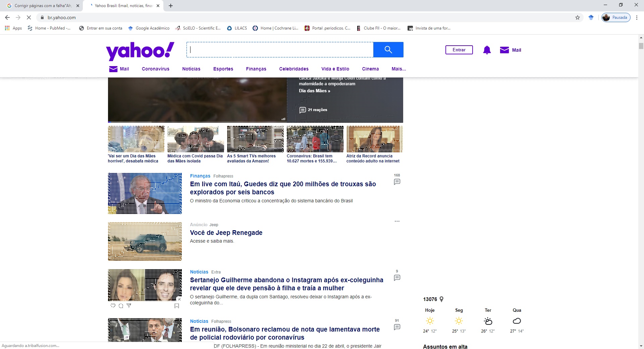Image resolution: width=644 pixels, height=349 pixels.
Task: Go to Cinema section
Action: coord(370,69)
